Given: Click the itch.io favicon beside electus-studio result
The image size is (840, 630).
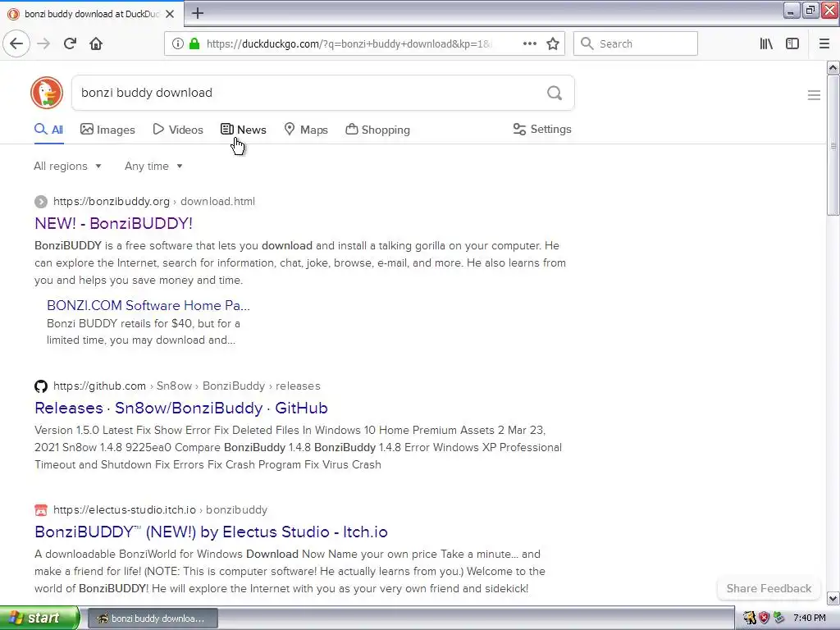Looking at the screenshot, I should [41, 510].
